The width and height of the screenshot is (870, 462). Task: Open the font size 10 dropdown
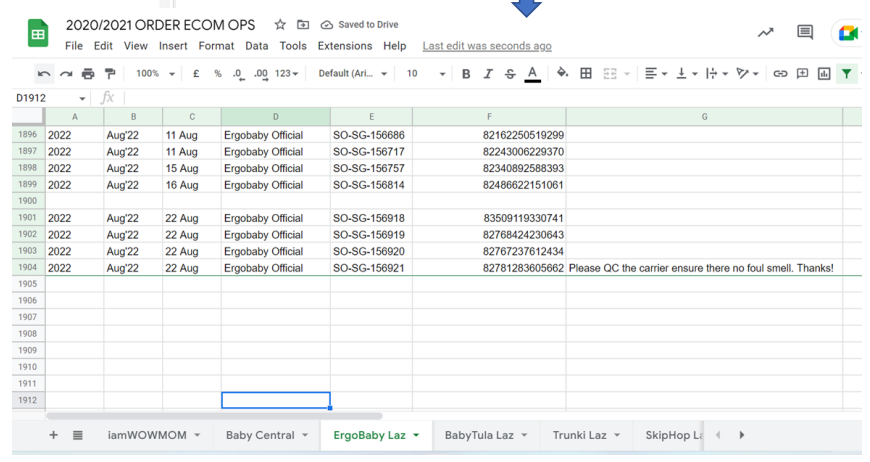(426, 73)
